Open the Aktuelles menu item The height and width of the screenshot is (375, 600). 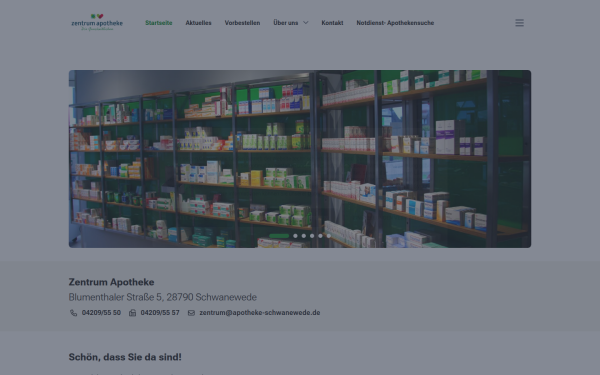[198, 23]
